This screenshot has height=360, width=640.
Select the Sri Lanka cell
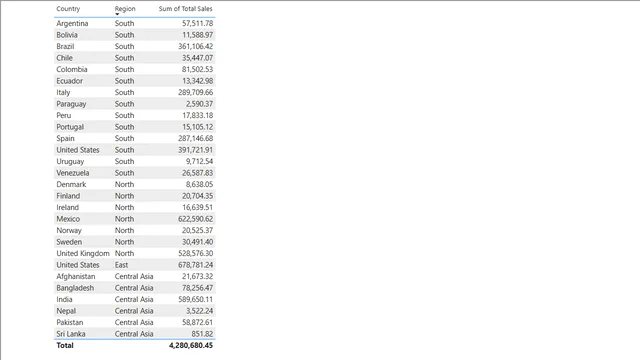pyautogui.click(x=71, y=333)
